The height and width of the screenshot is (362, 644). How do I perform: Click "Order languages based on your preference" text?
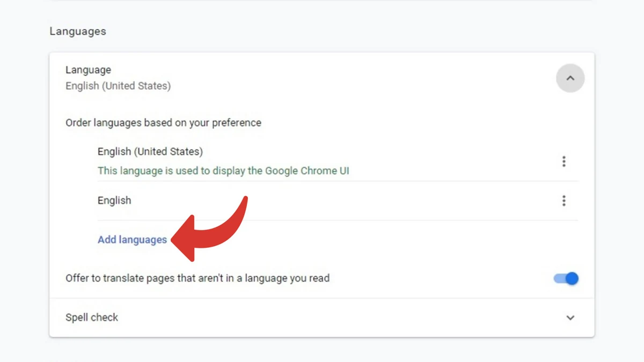[163, 123]
